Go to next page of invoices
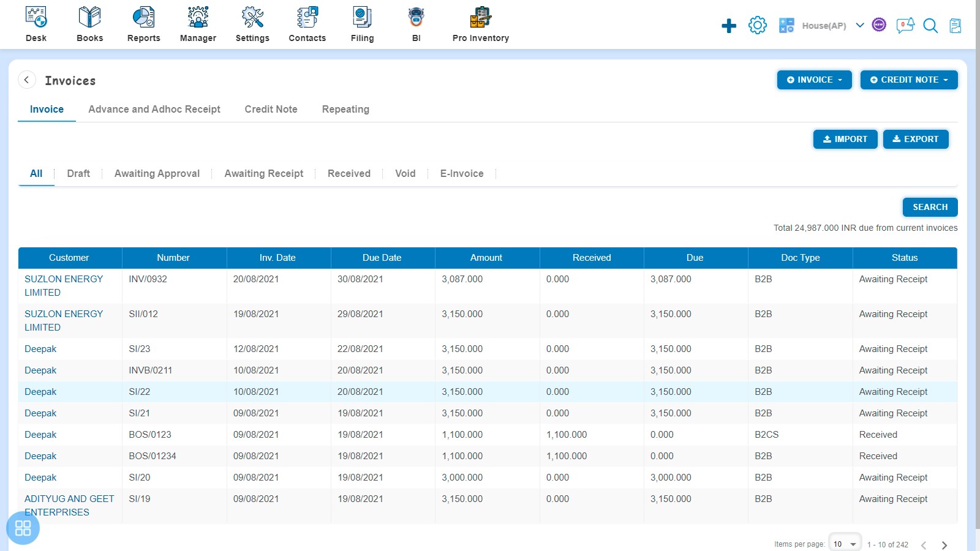The height and width of the screenshot is (551, 980). click(x=944, y=545)
